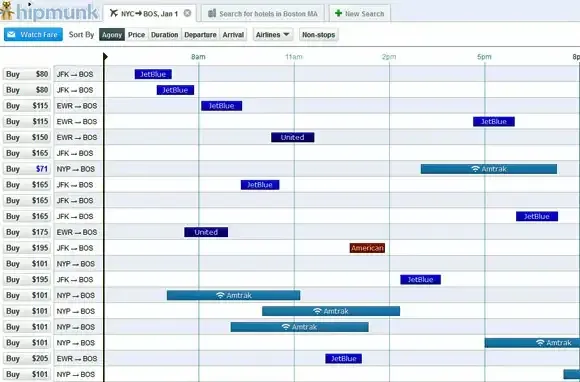Click the wifi icon on the $71 Amtrak bar
This screenshot has width=580, height=382.
coord(475,169)
